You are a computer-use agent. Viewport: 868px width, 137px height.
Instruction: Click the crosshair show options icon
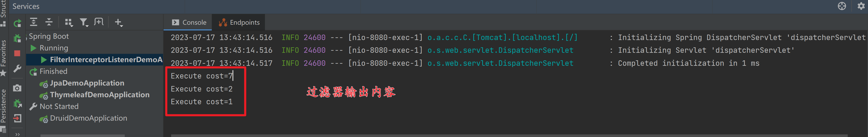pyautogui.click(x=842, y=6)
